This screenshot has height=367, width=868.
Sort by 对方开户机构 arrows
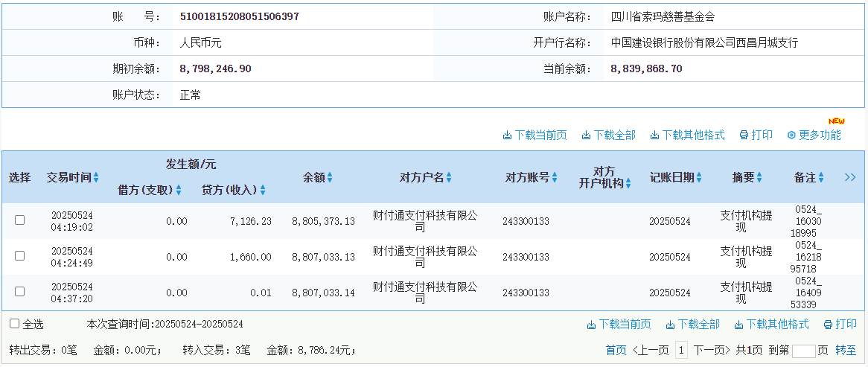(x=628, y=184)
